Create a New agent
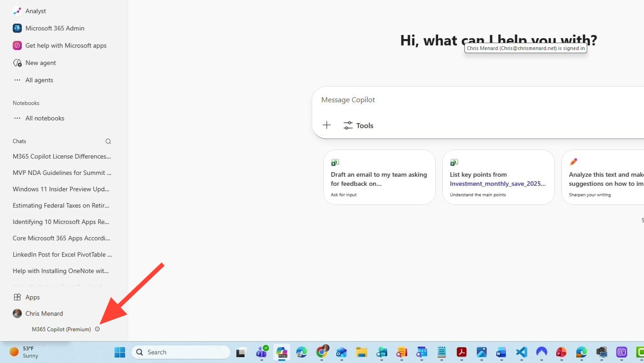 [x=40, y=63]
